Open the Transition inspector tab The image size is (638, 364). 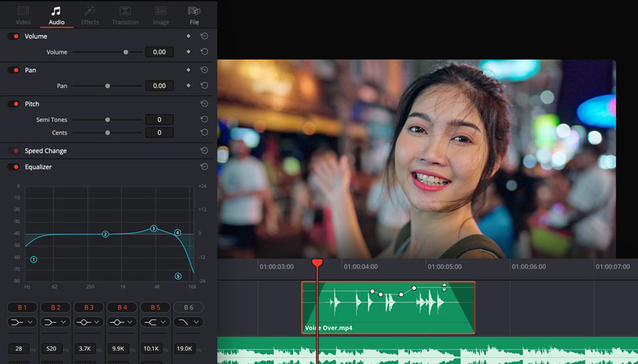125,16
